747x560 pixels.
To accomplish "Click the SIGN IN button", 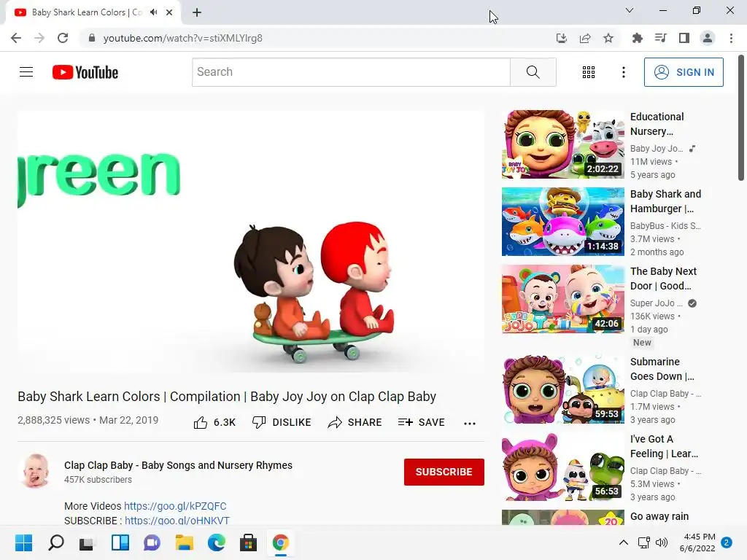I will coord(684,72).
